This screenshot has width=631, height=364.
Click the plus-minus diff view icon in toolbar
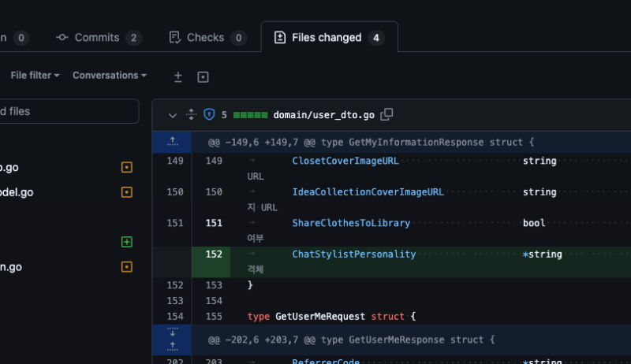(x=178, y=76)
